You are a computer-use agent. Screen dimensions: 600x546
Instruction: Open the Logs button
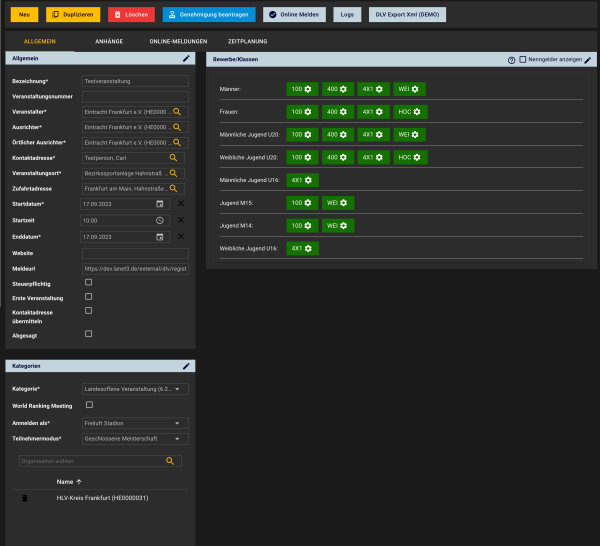(x=347, y=15)
